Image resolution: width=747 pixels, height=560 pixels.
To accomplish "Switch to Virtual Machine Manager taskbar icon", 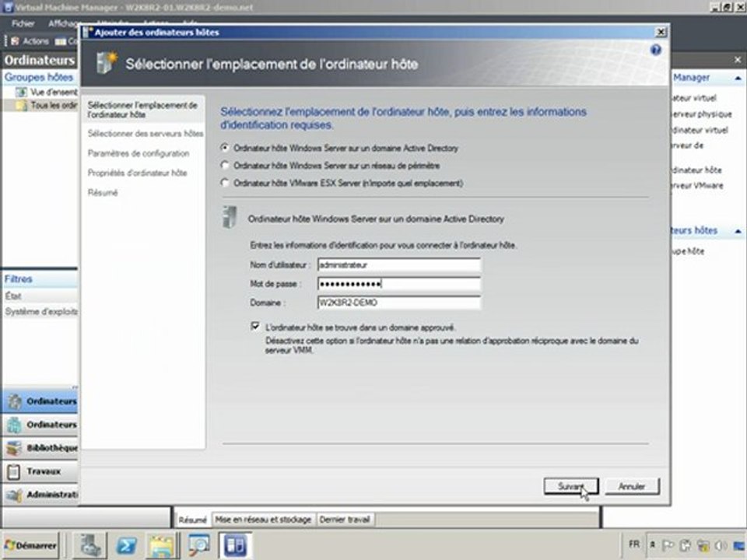I will coord(235,545).
